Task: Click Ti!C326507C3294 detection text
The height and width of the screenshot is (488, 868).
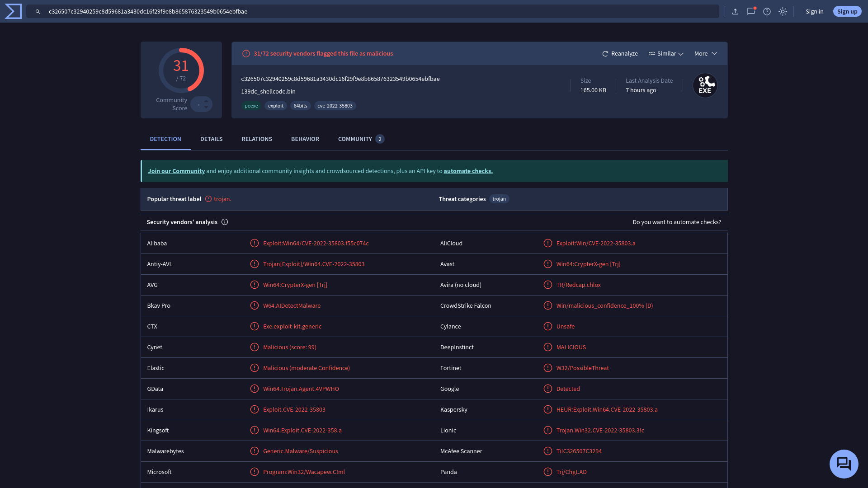Action: (x=579, y=451)
